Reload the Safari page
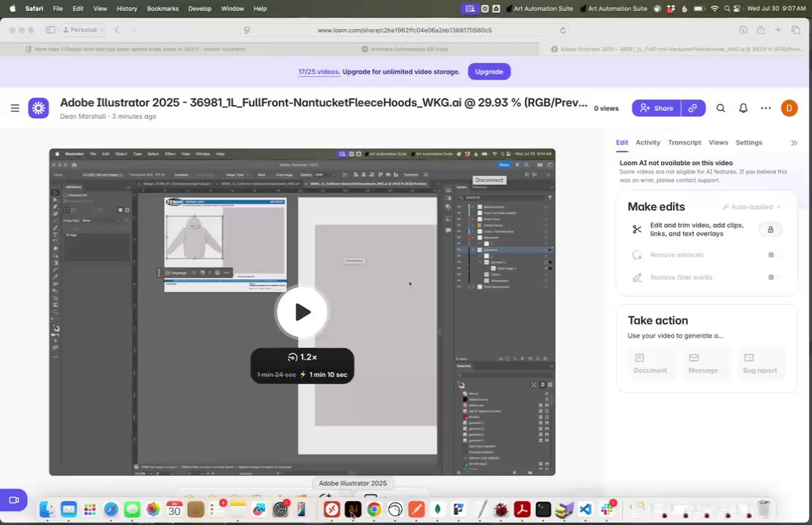The height and width of the screenshot is (525, 812). pos(563,30)
